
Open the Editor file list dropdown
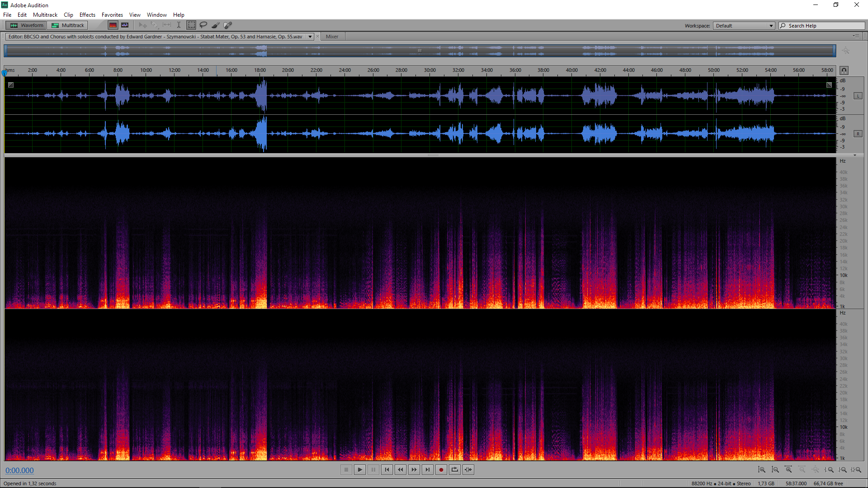tap(310, 37)
